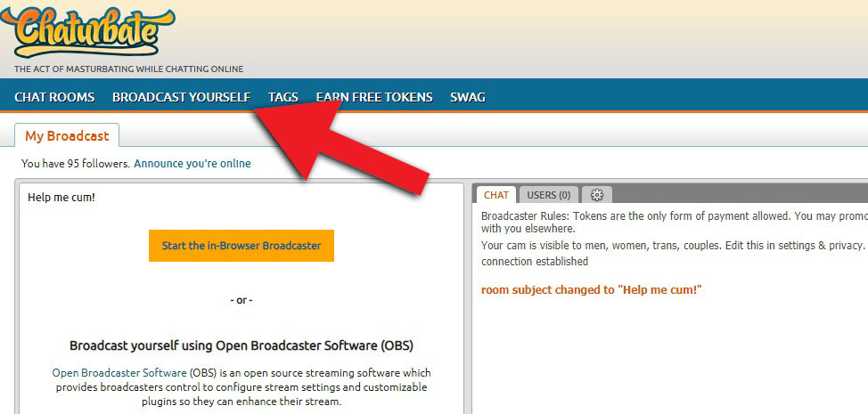Open the SWAG menu item

pyautogui.click(x=468, y=97)
